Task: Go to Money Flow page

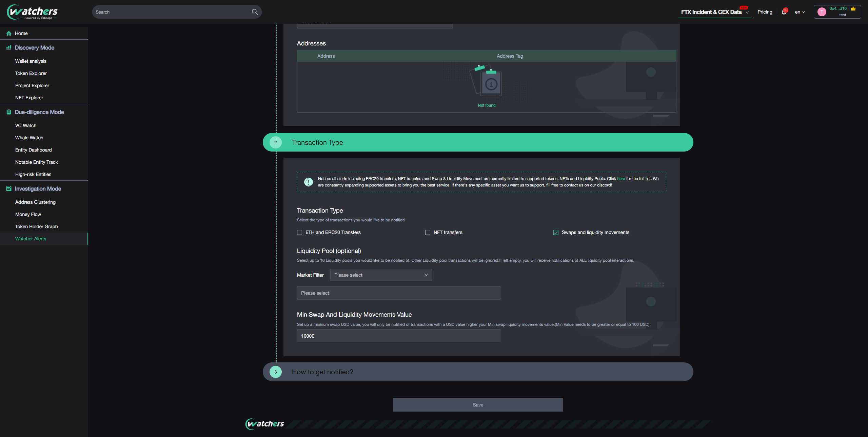Action: (x=28, y=214)
